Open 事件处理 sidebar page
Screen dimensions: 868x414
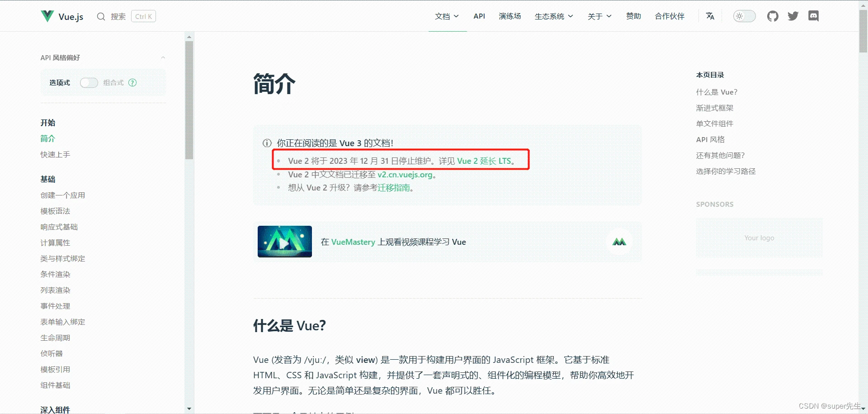(55, 306)
